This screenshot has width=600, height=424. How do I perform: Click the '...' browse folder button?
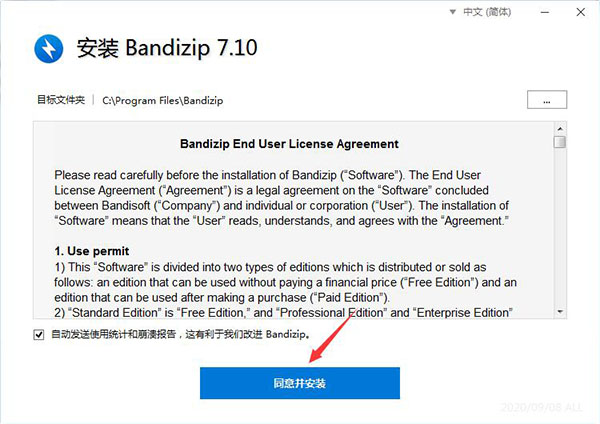547,100
